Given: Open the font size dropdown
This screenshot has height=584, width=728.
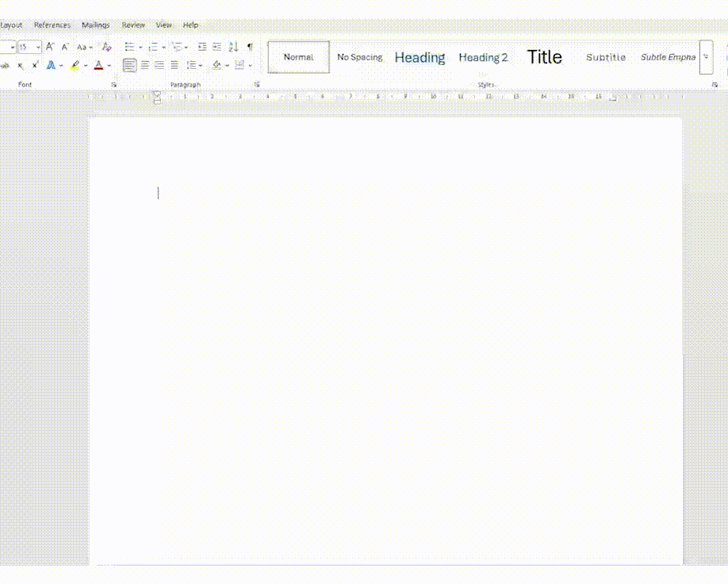Looking at the screenshot, I should (x=38, y=47).
